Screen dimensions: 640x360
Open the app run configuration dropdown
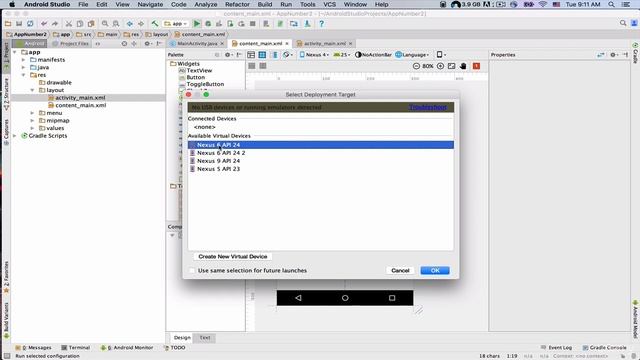[x=176, y=24]
